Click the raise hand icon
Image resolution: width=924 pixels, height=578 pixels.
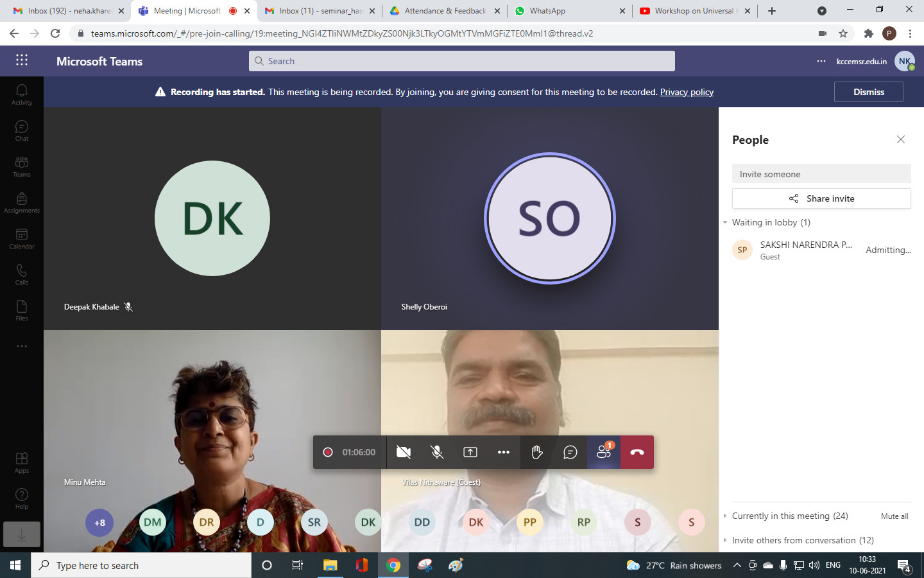point(537,452)
